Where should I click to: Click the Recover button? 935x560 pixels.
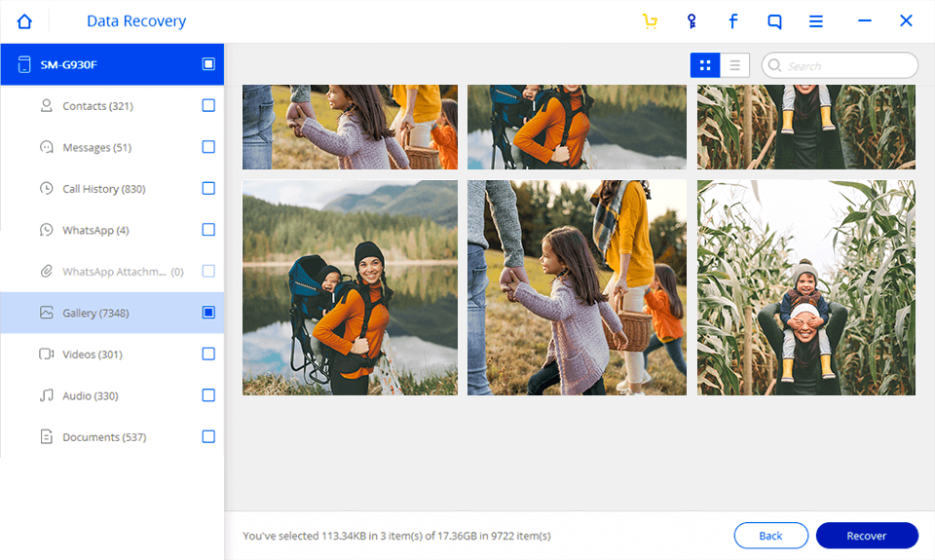click(x=866, y=536)
